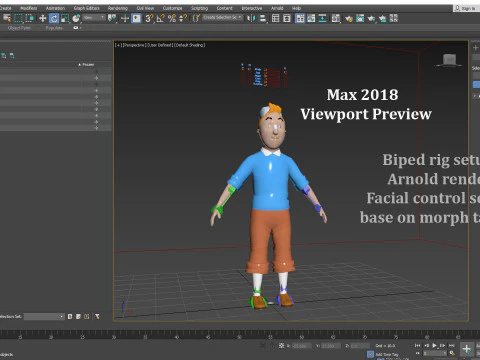Go to Start of animation
Image resolution: width=480 pixels, height=360 pixels.
coord(417,345)
